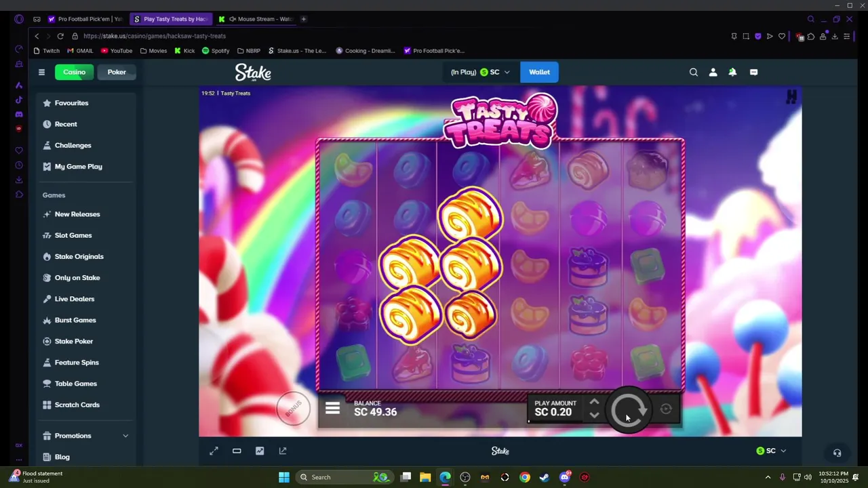Open the NBRP bookmark folder
Viewport: 868px width, 488px height.
(x=248, y=51)
